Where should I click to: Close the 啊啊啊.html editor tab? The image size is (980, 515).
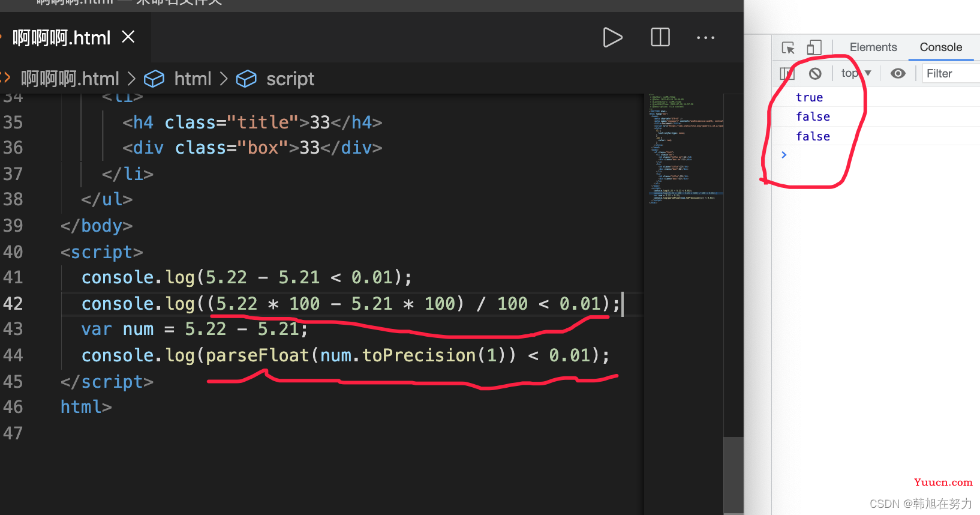128,37
